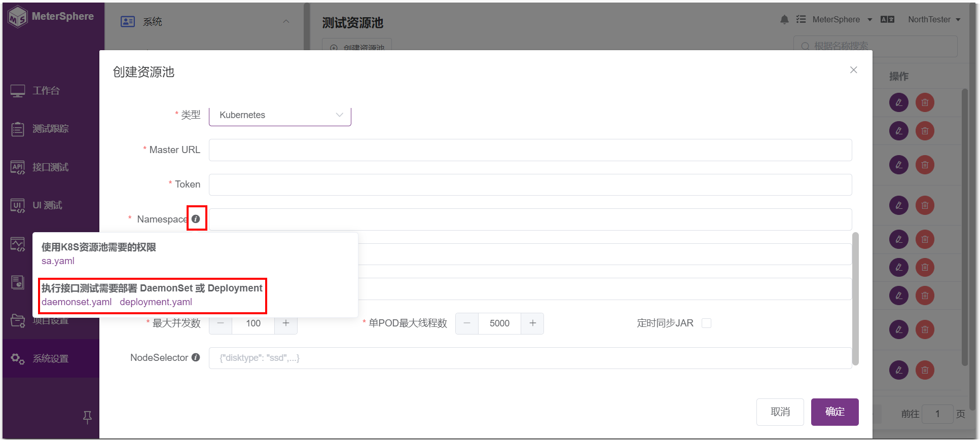
Task: Open the notification bell
Action: tap(784, 19)
